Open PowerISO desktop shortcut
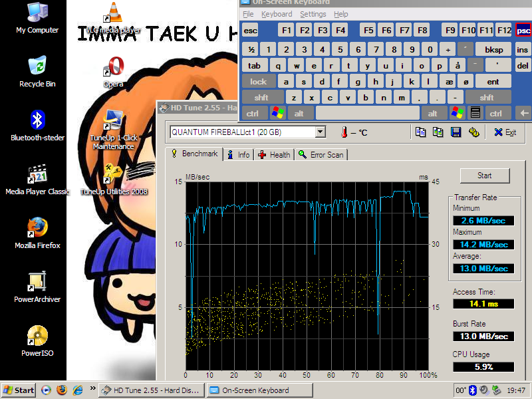 [x=37, y=341]
